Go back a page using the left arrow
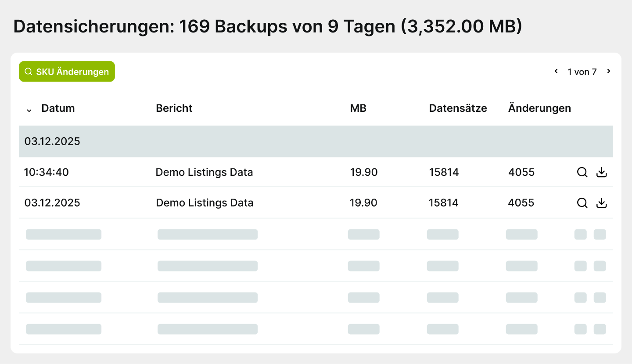The height and width of the screenshot is (364, 632). pyautogui.click(x=556, y=71)
